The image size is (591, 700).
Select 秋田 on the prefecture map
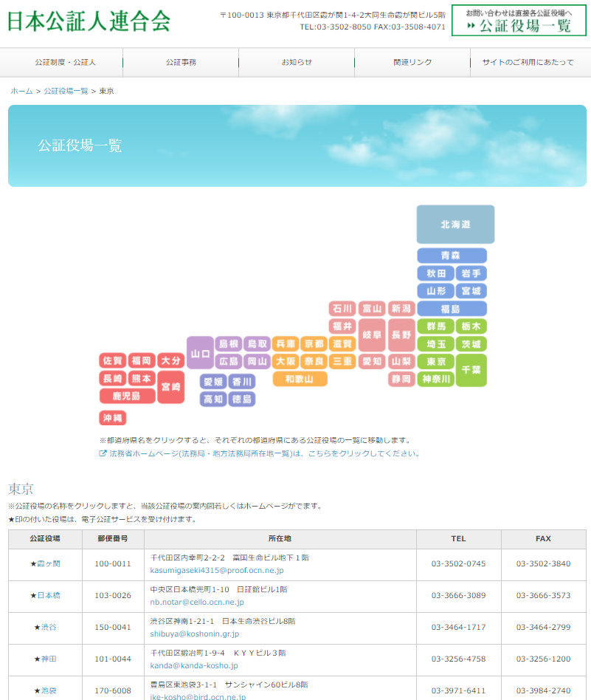pos(436,273)
